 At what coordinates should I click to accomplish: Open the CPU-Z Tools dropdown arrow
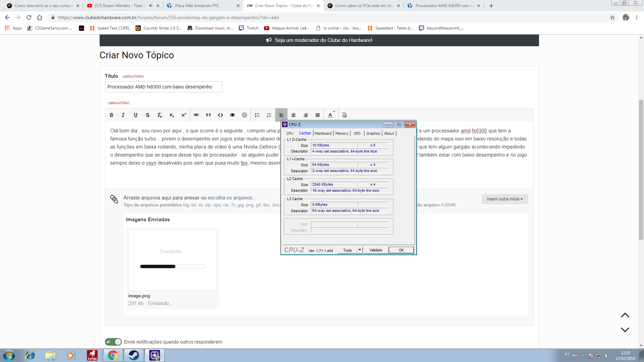click(x=360, y=250)
